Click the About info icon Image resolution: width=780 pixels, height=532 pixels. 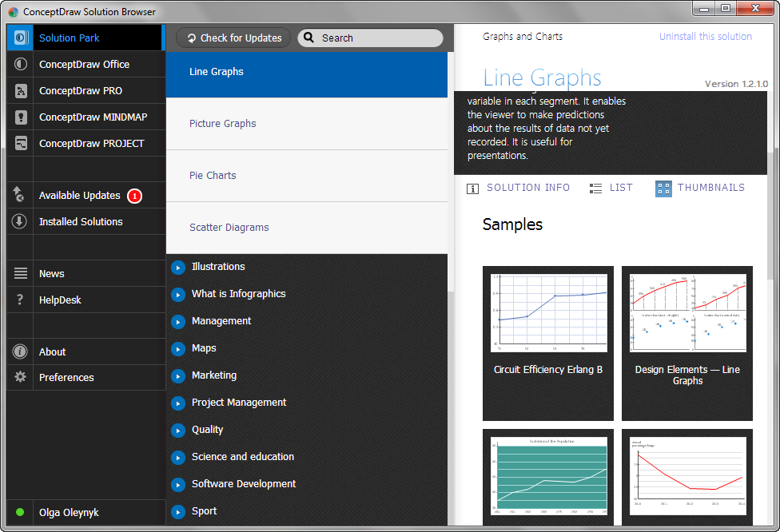(20, 351)
